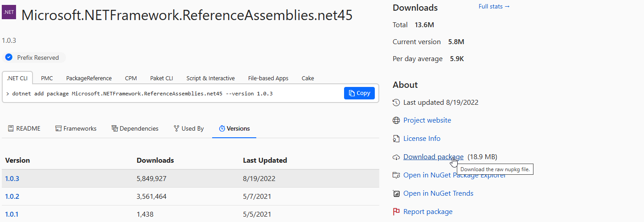
Task: Click the license document icon beside License Info
Action: pos(396,139)
